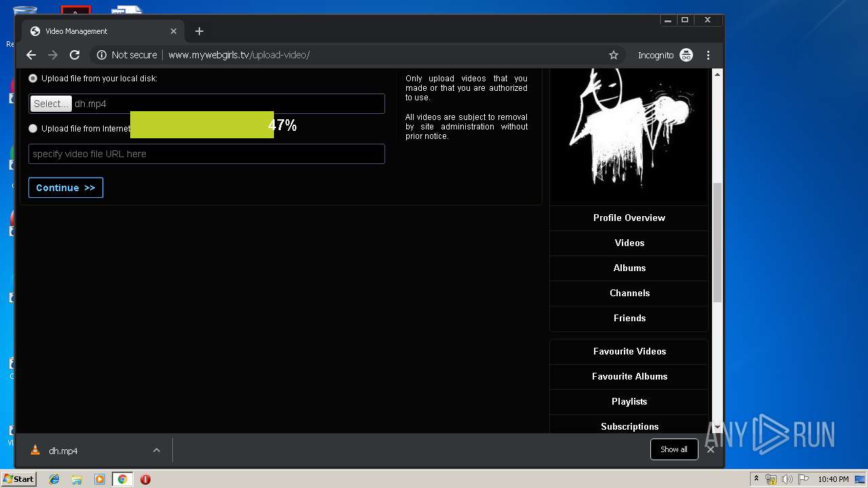Viewport: 868px width, 488px height.
Task: Show hidden tray icons arrow
Action: tap(756, 479)
